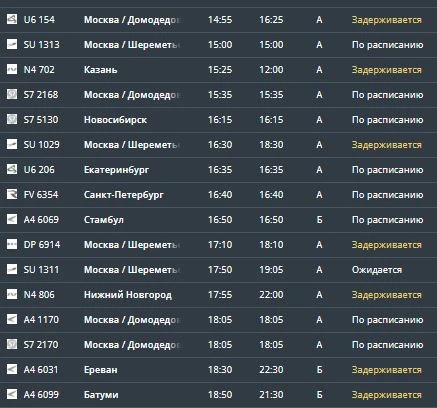The height and width of the screenshot is (408, 437).
Task: Click the S7 logo beside flight S7 2168
Action: pyautogui.click(x=12, y=94)
